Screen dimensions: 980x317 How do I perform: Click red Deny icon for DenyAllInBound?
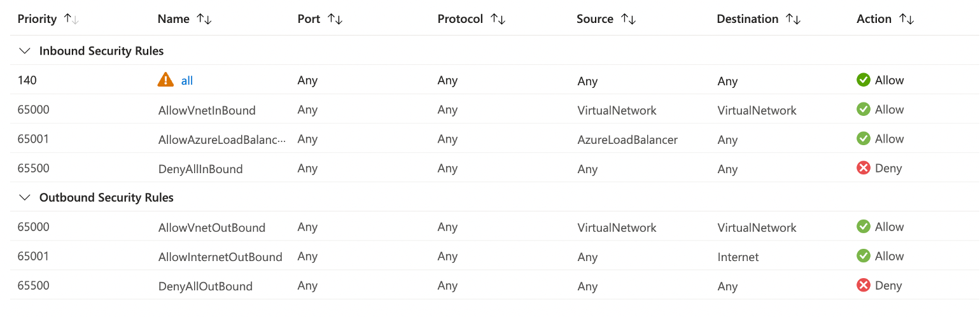tap(864, 169)
